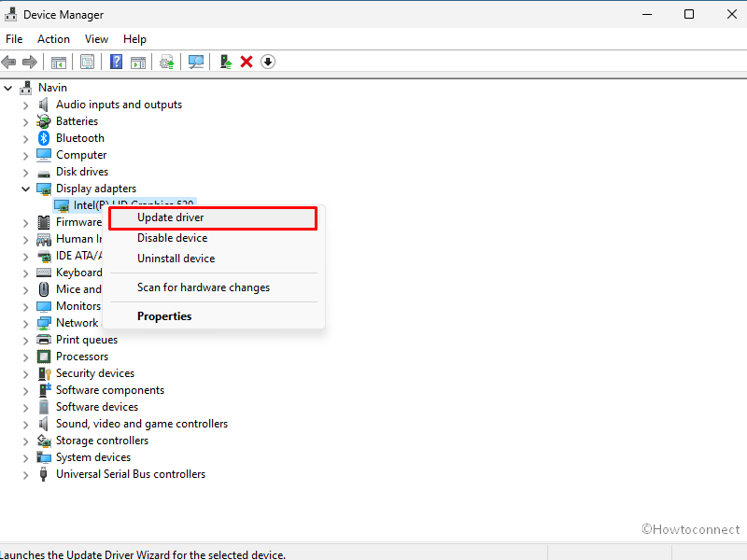Open Properties from the context menu
Viewport: 747px width, 560px height.
[x=213, y=316]
